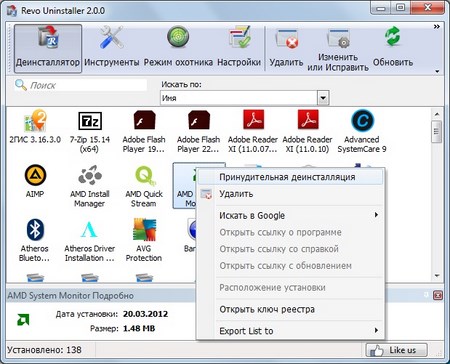Click the Like us button
Screen dimensions: 450x364
pyautogui.click(x=396, y=350)
